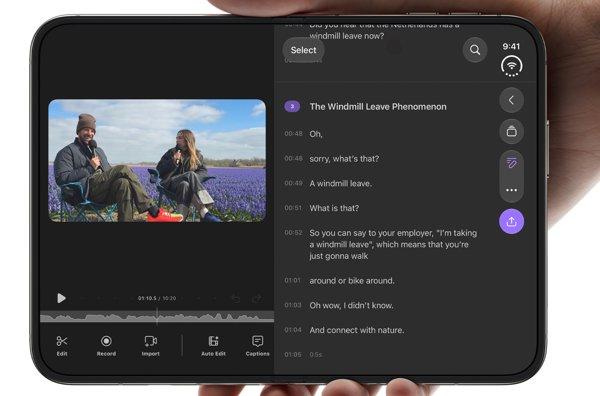Click the playhead marker on the waveform
Viewport: 600px width, 396px height.
tap(157, 316)
